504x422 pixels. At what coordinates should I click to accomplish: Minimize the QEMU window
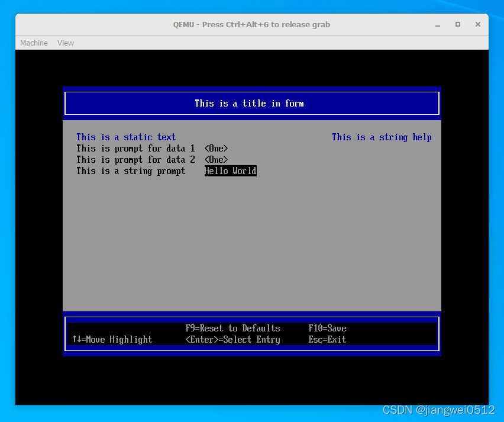438,24
